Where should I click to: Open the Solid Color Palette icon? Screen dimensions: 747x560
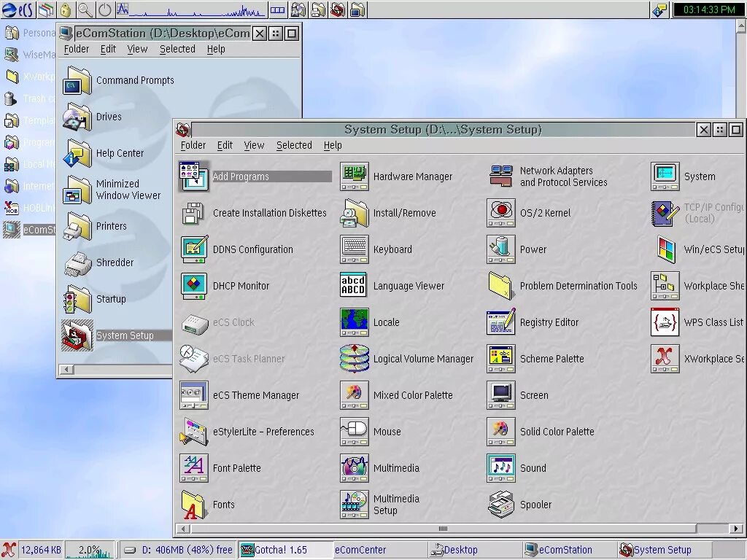click(x=500, y=432)
